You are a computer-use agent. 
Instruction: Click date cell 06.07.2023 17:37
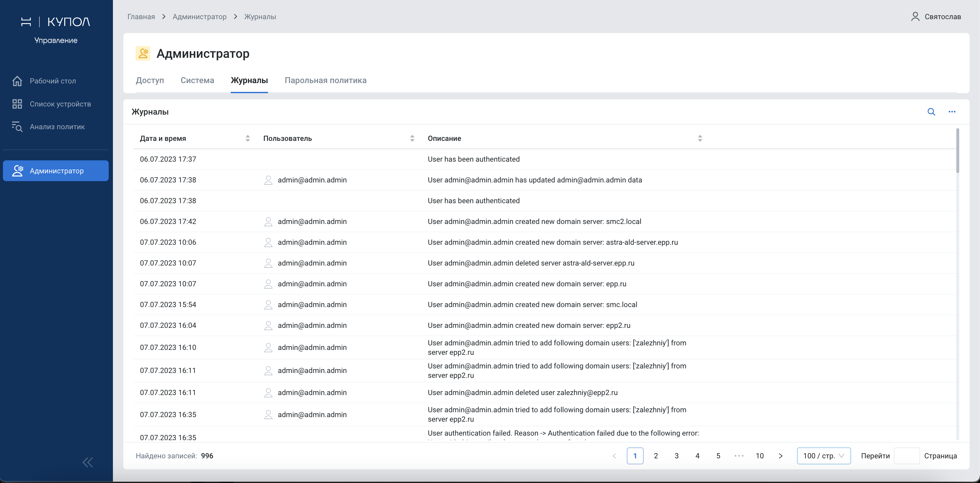click(x=168, y=159)
